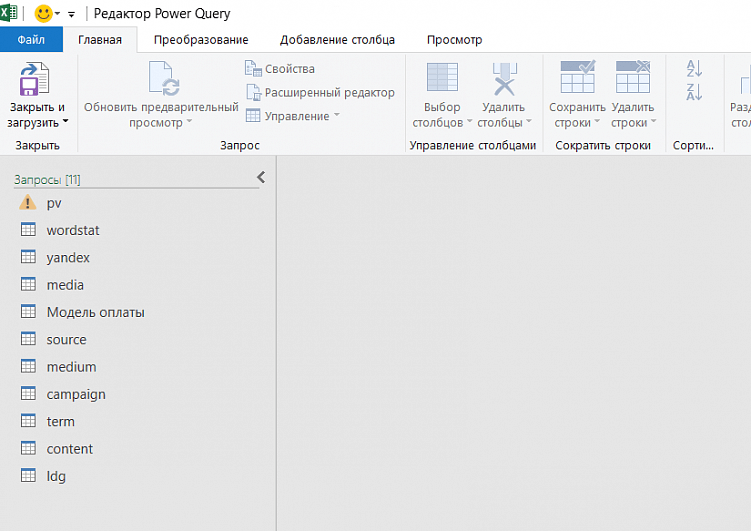Open Расширенный редактор icon

pyautogui.click(x=253, y=92)
